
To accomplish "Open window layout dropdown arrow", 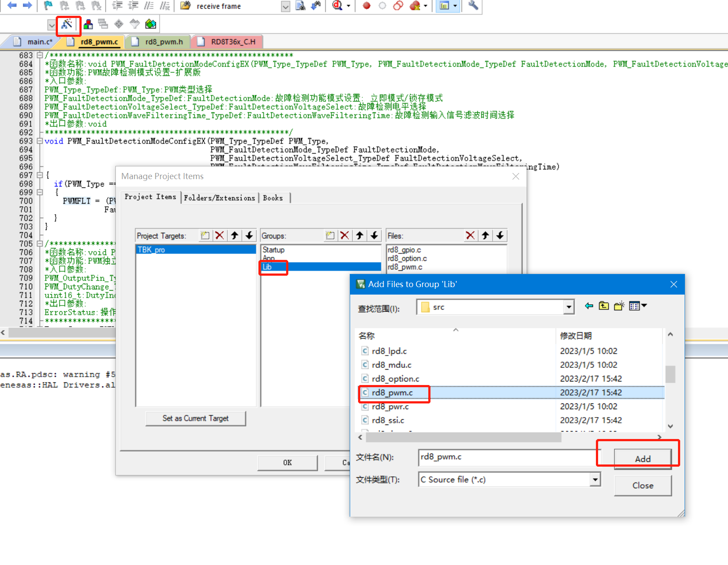I will (x=455, y=6).
